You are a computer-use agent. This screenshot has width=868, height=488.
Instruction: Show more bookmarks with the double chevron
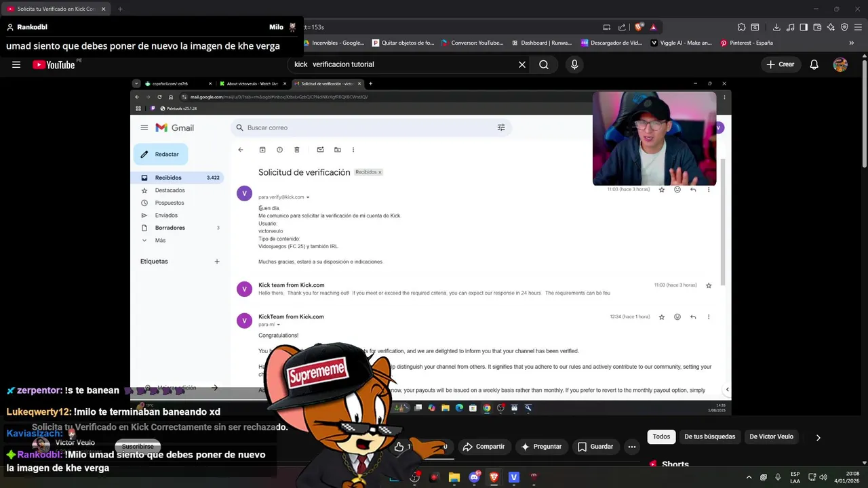(852, 43)
